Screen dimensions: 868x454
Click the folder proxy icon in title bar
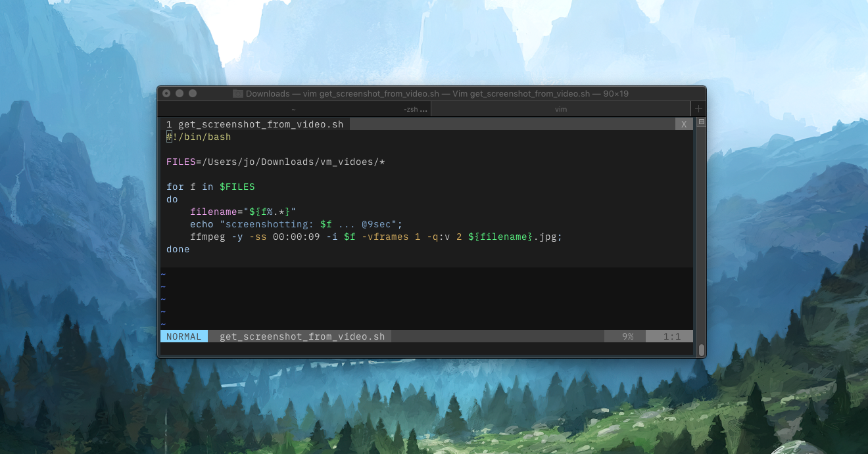(238, 94)
